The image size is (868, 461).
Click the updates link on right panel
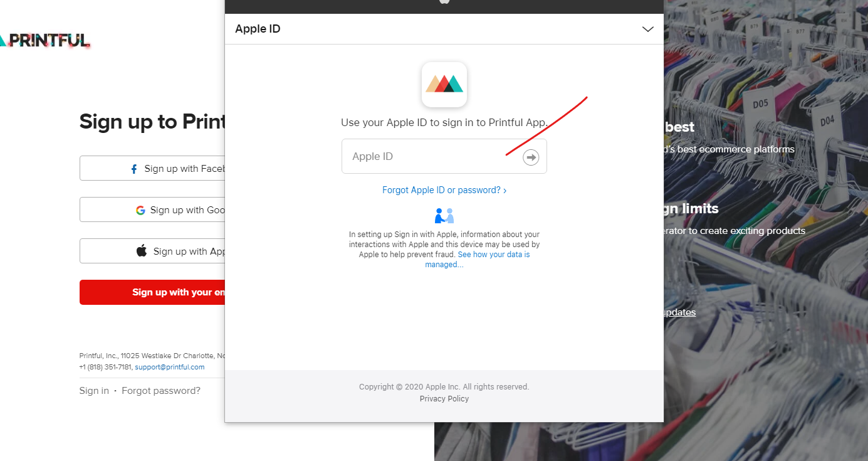pos(679,312)
